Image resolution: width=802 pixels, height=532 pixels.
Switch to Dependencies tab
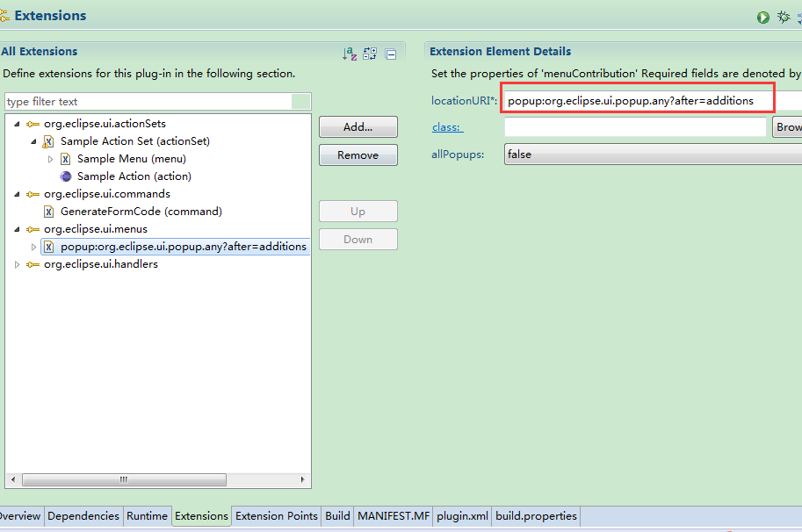coord(83,516)
